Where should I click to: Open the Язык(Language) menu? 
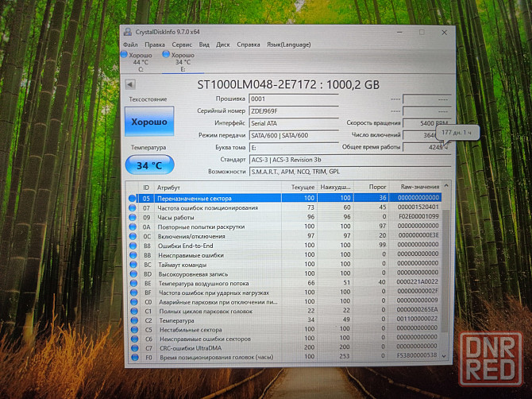[289, 45]
